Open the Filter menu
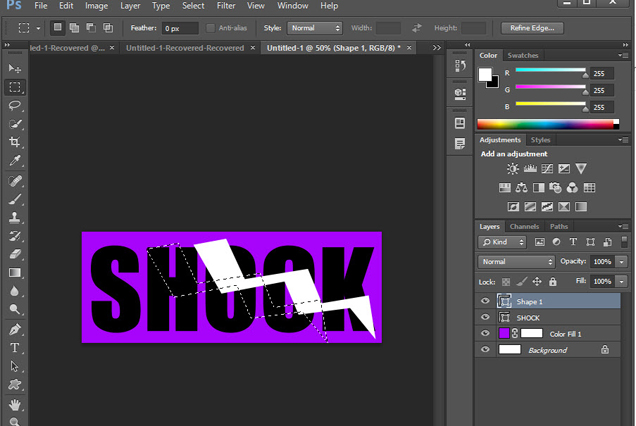This screenshot has height=426, width=636. tap(226, 6)
